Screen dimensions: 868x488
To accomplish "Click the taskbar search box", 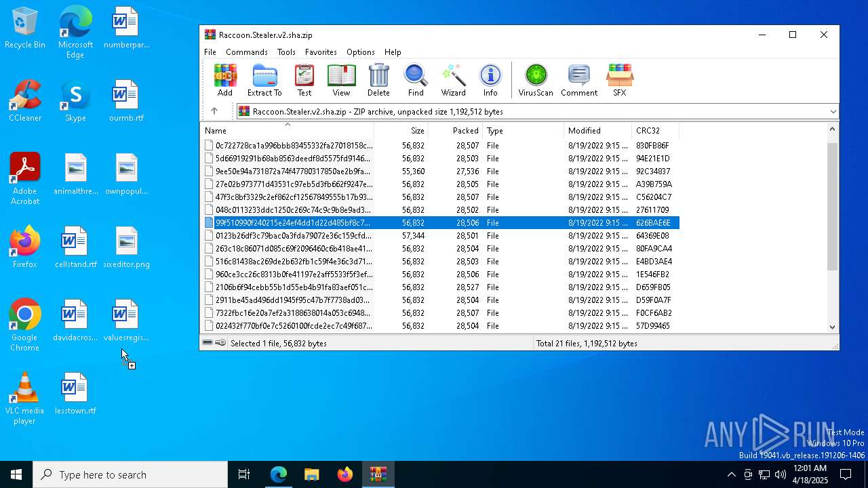I will pos(130,474).
